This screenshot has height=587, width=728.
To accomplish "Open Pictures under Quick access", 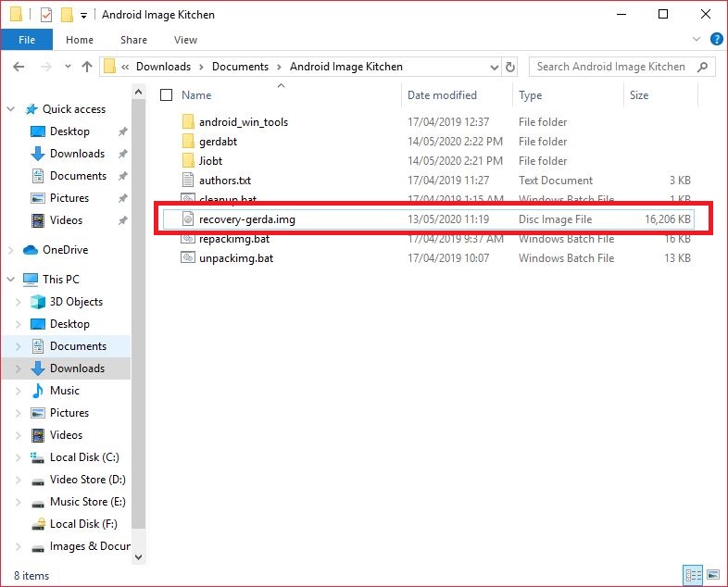I will 69,198.
